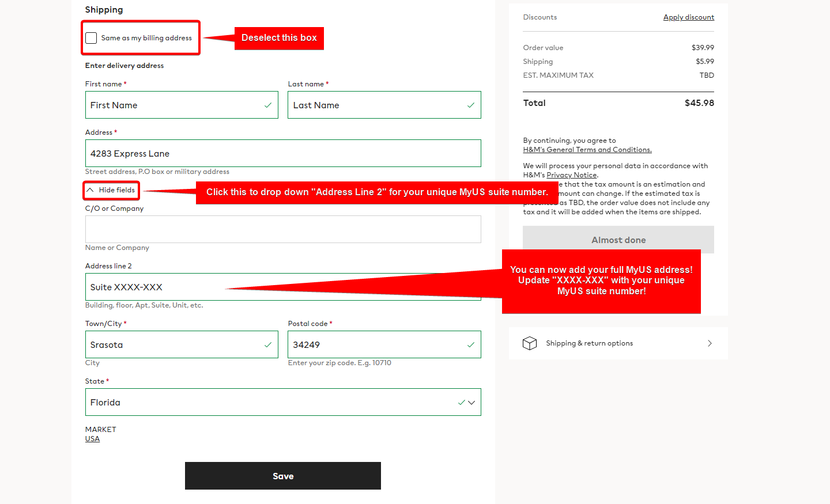Click the Address line 2 suite field
This screenshot has height=504, width=830.
point(156,287)
